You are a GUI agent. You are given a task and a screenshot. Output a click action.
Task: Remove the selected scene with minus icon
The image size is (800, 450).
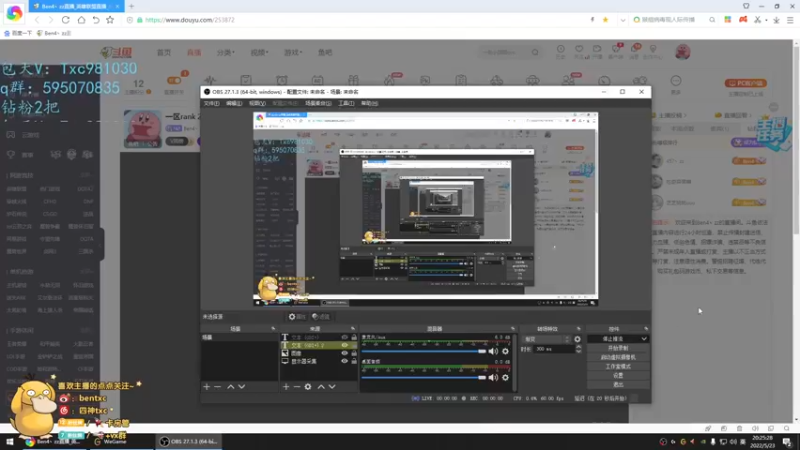pyautogui.click(x=218, y=387)
